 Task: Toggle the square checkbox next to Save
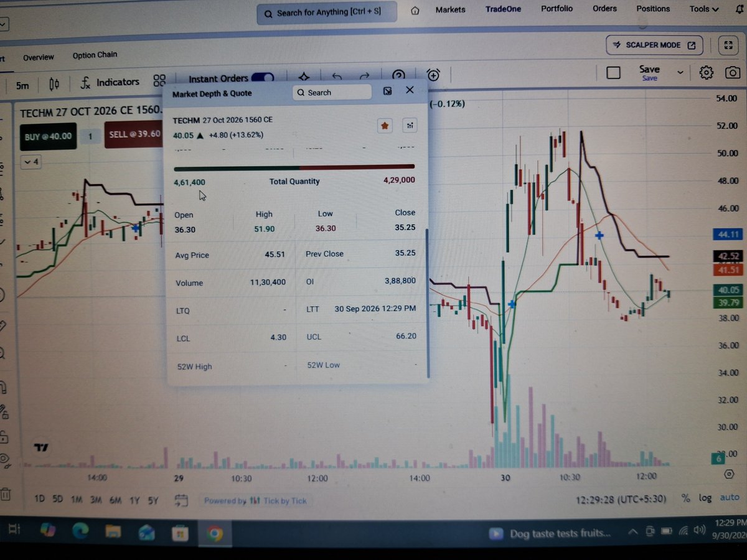[x=613, y=73]
